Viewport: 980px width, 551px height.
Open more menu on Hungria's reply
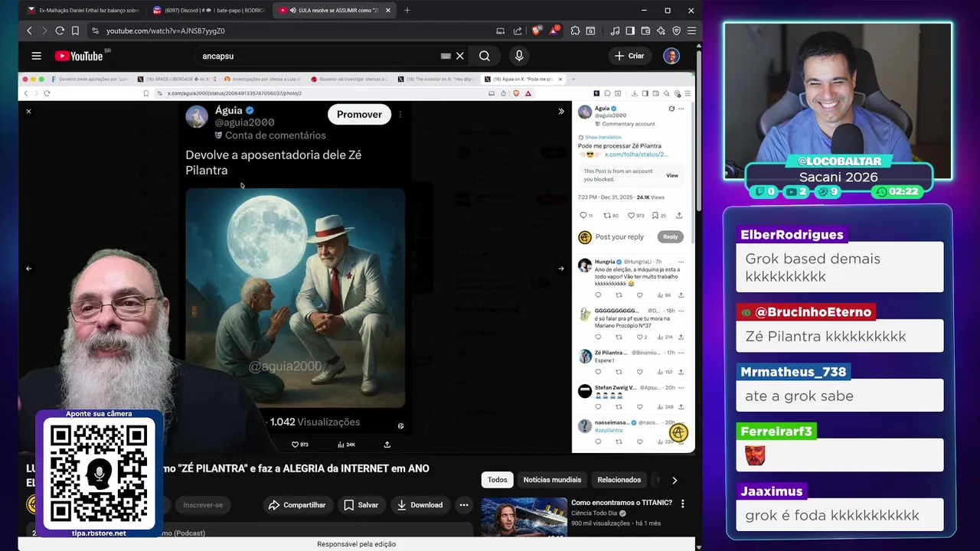click(x=681, y=262)
